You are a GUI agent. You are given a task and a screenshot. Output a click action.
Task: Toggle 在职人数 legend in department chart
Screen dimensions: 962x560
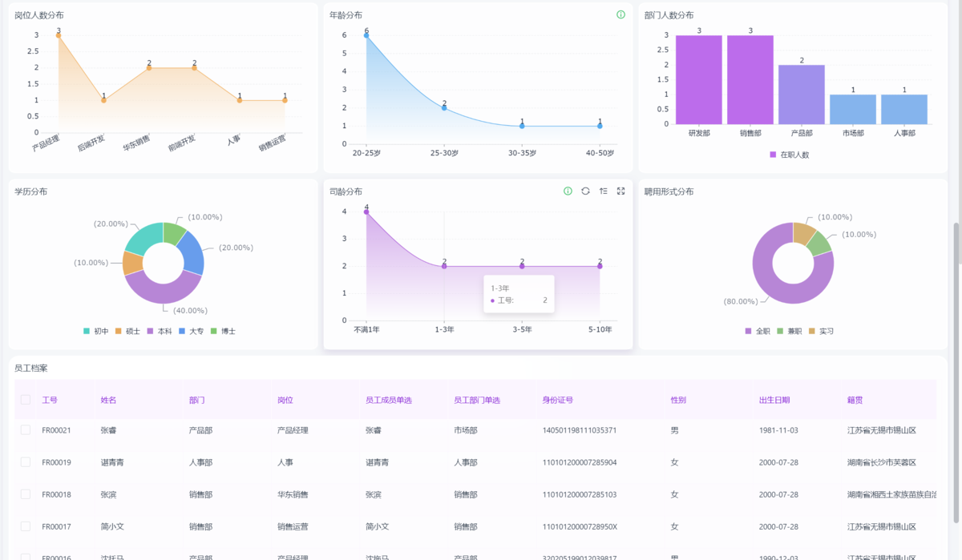coord(790,155)
